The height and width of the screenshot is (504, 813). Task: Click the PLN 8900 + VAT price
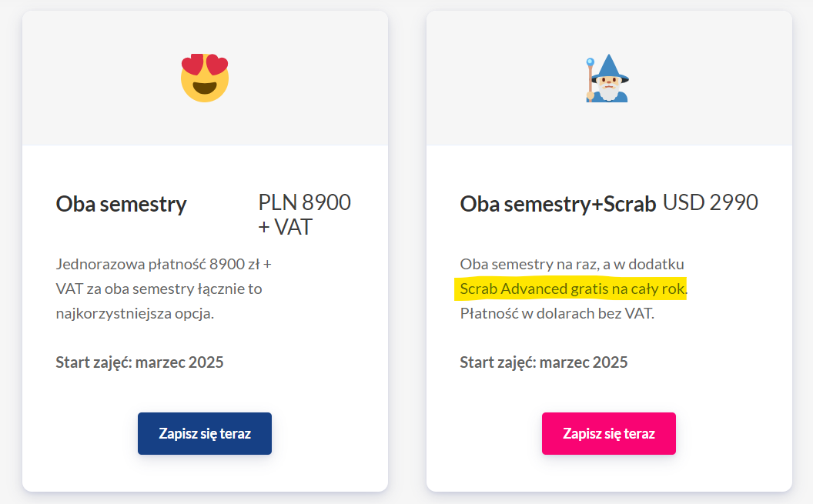305,215
